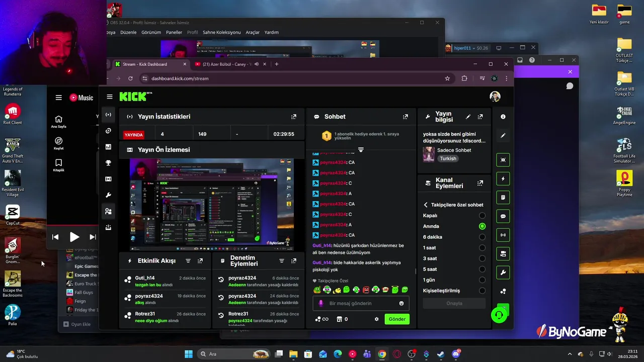This screenshot has width=644, height=362.
Task: Toggle the chat bubble widget in right toolbar
Action: click(x=503, y=216)
